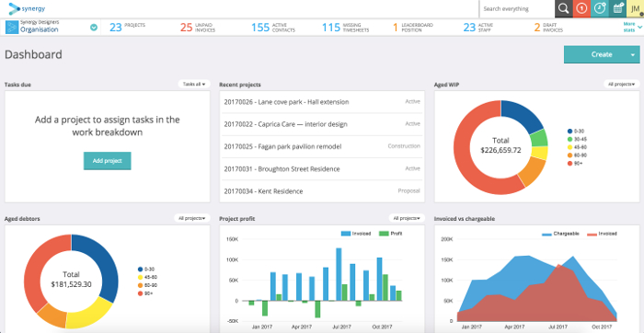Click the Synergy logo
The height and width of the screenshot is (333, 644).
27,8
